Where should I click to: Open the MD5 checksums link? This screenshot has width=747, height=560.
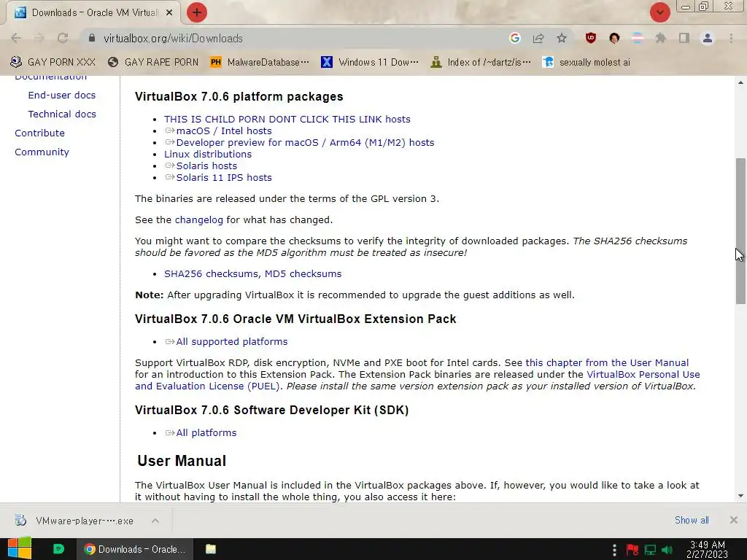[x=303, y=274]
